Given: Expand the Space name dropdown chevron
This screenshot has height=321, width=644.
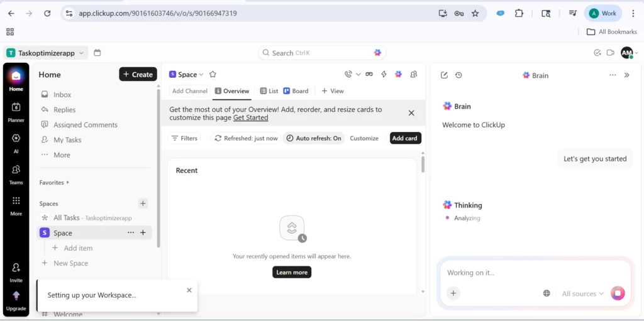Looking at the screenshot, I should [201, 75].
